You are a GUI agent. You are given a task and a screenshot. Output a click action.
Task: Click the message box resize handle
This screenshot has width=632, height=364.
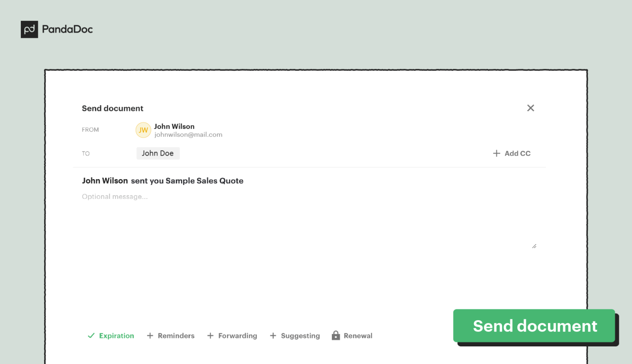[x=534, y=246]
